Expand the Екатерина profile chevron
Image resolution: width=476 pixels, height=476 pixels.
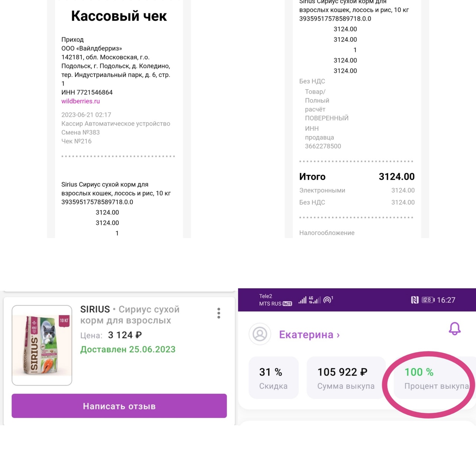(x=338, y=335)
